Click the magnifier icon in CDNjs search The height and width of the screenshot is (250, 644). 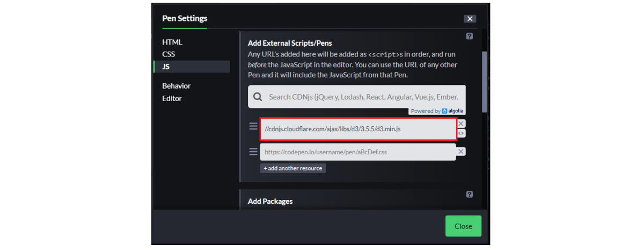tap(258, 97)
